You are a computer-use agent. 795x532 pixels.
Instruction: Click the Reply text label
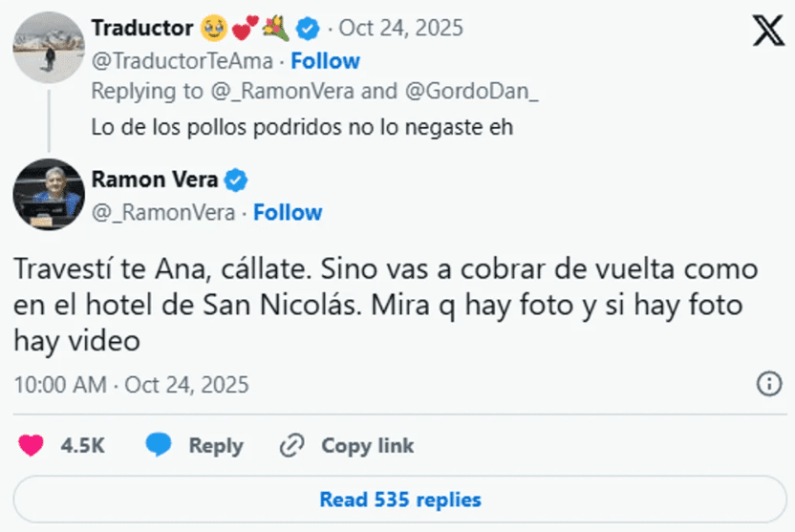[x=215, y=445]
